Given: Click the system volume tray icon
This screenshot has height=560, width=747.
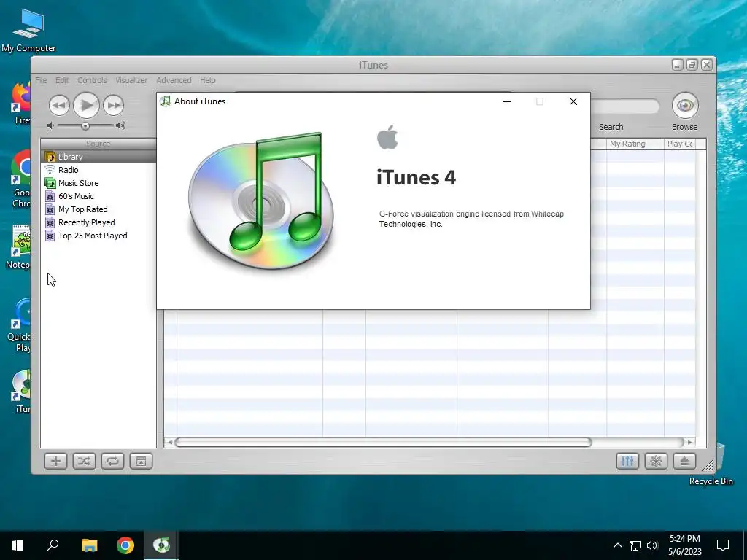Looking at the screenshot, I should (652, 545).
